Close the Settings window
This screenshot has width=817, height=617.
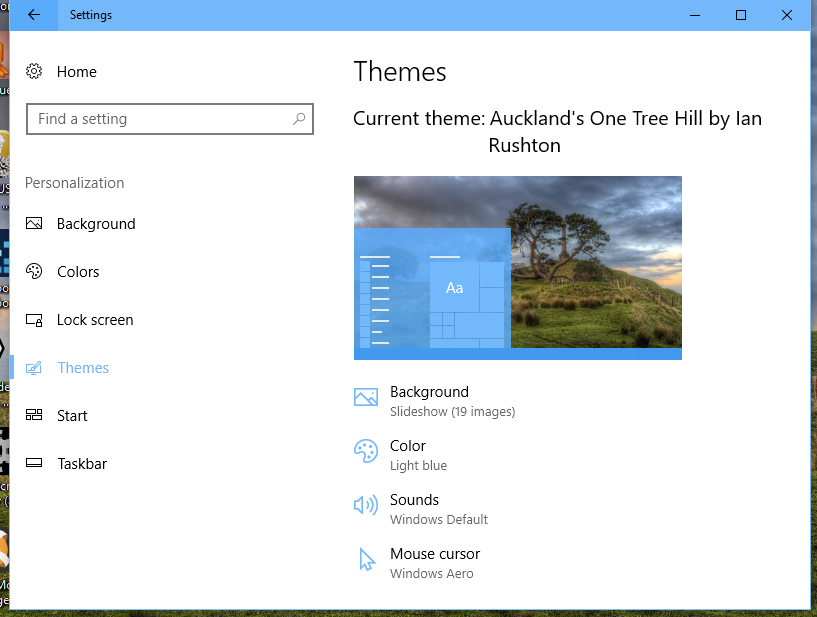pos(787,15)
